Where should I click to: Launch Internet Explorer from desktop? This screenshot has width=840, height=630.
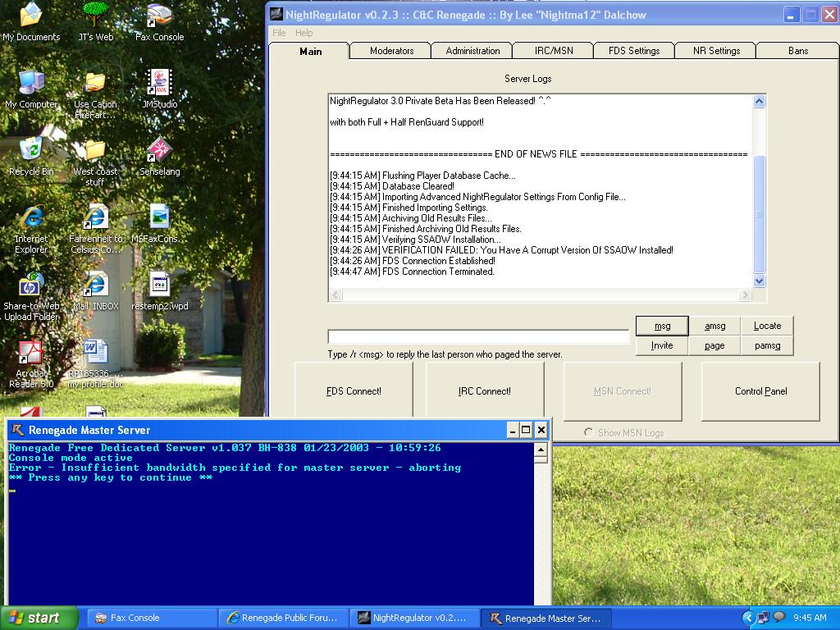click(31, 219)
